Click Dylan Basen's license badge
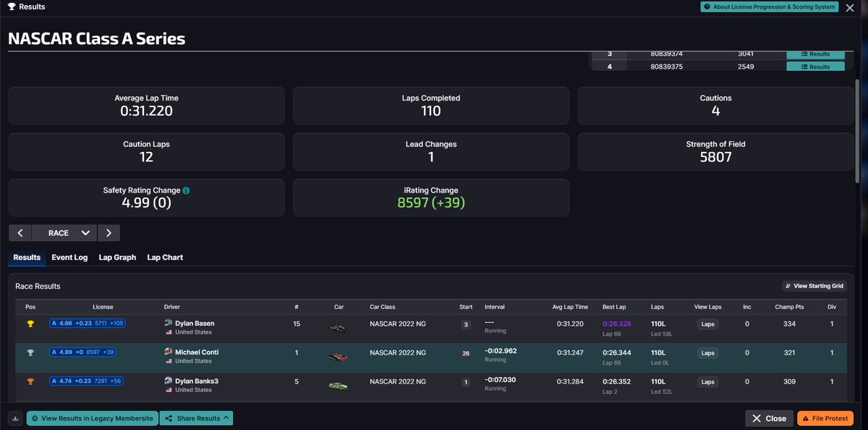 coord(88,324)
